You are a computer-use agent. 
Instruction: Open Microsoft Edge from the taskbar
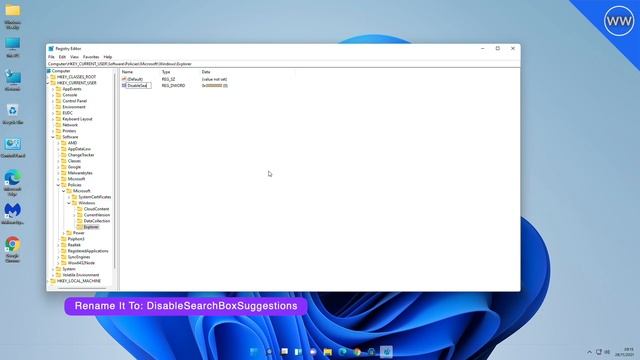[x=342, y=352]
